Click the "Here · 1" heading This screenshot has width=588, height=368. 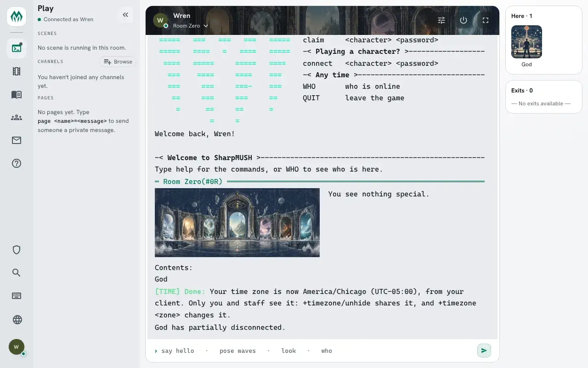(522, 16)
